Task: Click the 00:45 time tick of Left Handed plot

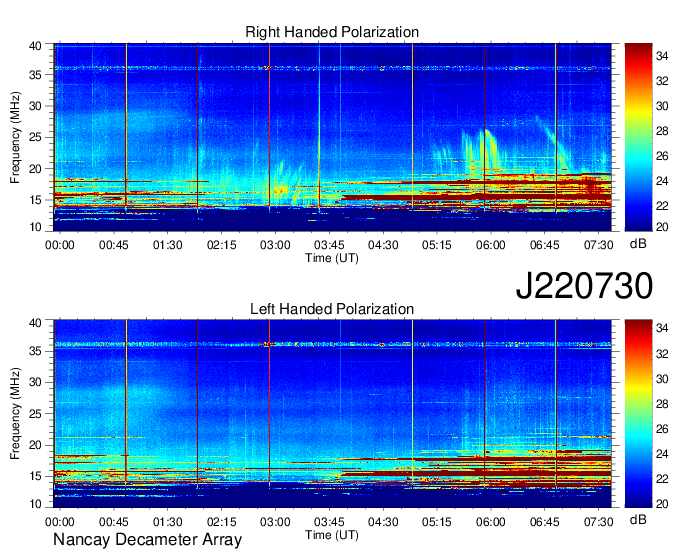Action: tap(114, 522)
